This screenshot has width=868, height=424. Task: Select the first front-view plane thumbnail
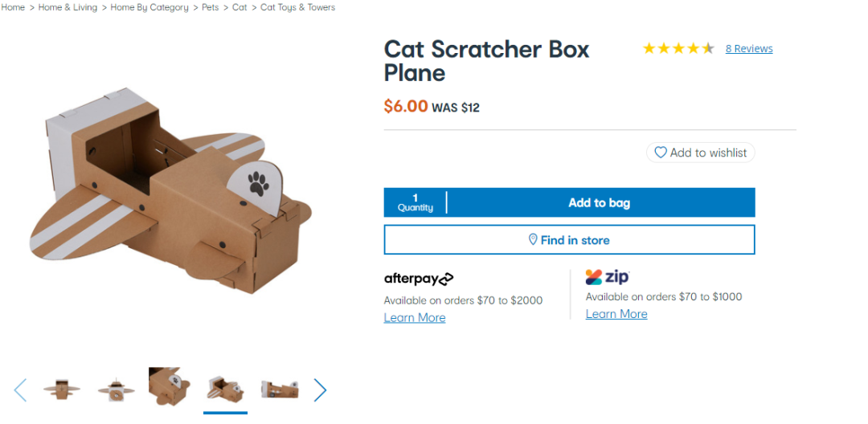click(61, 389)
